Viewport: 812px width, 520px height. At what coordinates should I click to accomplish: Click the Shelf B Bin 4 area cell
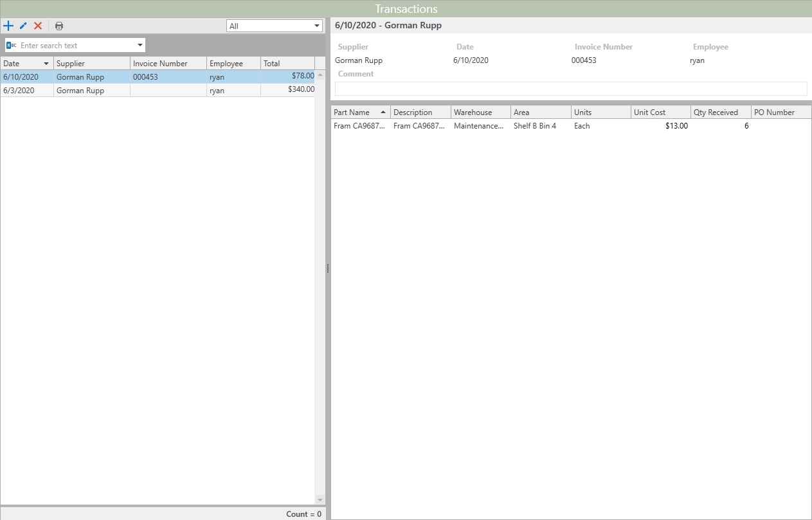(541, 126)
